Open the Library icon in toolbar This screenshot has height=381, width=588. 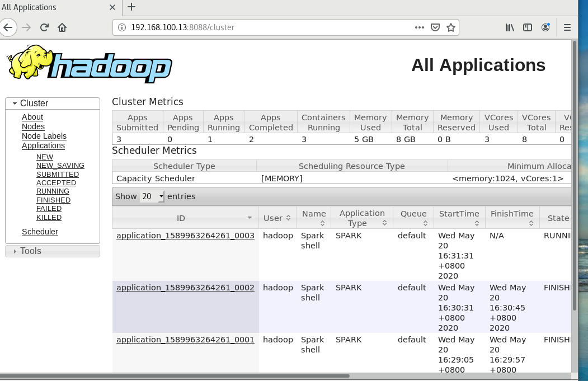[510, 27]
